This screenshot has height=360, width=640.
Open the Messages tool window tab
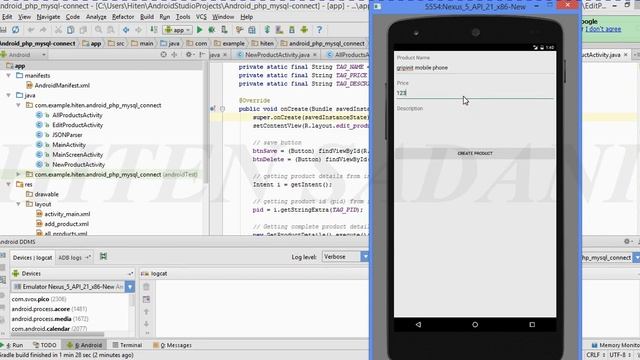click(x=172, y=345)
